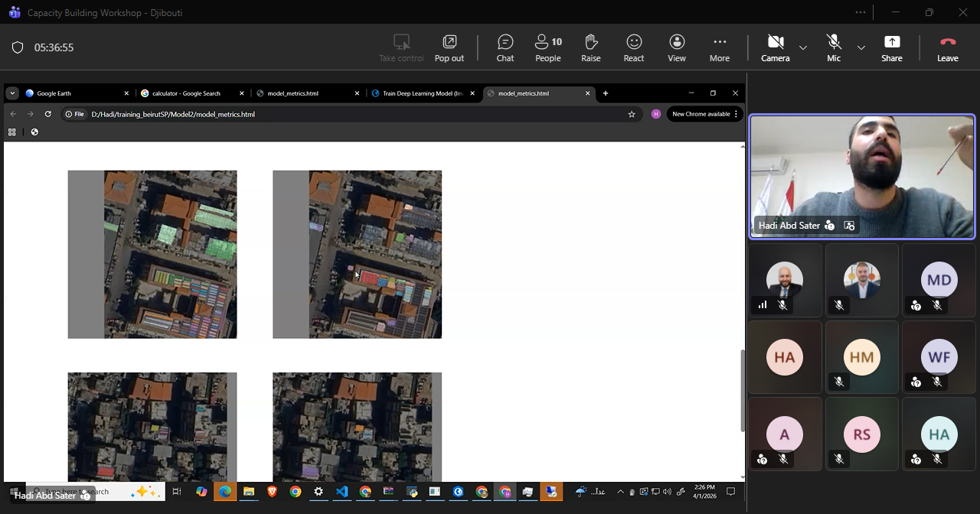Close the Google Earth tab
980x514 pixels.
(126, 93)
